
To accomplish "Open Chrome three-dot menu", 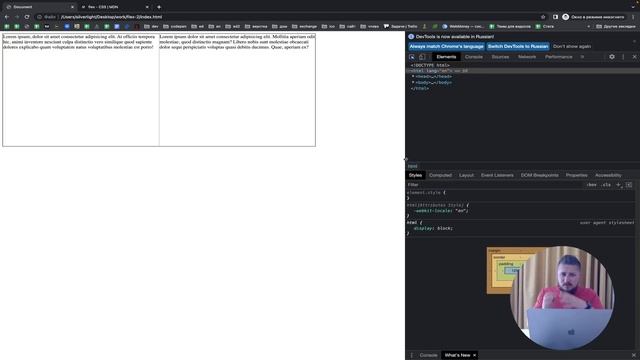I will (633, 17).
